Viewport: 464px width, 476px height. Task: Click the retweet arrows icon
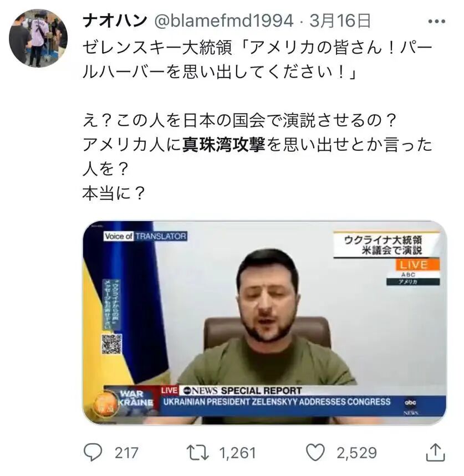(x=197, y=453)
